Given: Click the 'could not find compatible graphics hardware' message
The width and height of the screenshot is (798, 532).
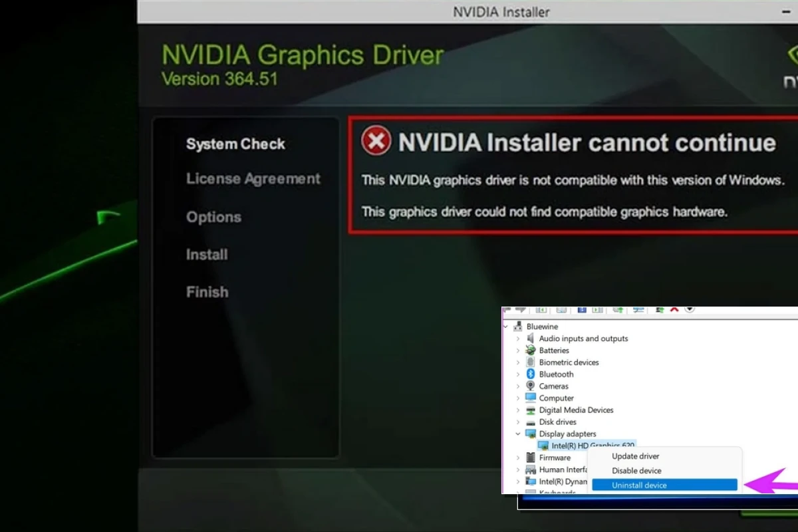Looking at the screenshot, I should pos(545,212).
